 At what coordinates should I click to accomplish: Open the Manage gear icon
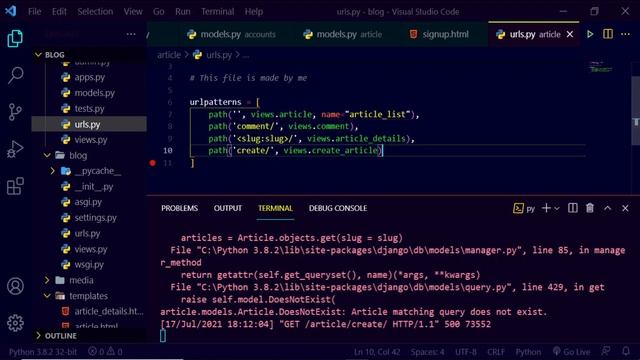click(15, 323)
